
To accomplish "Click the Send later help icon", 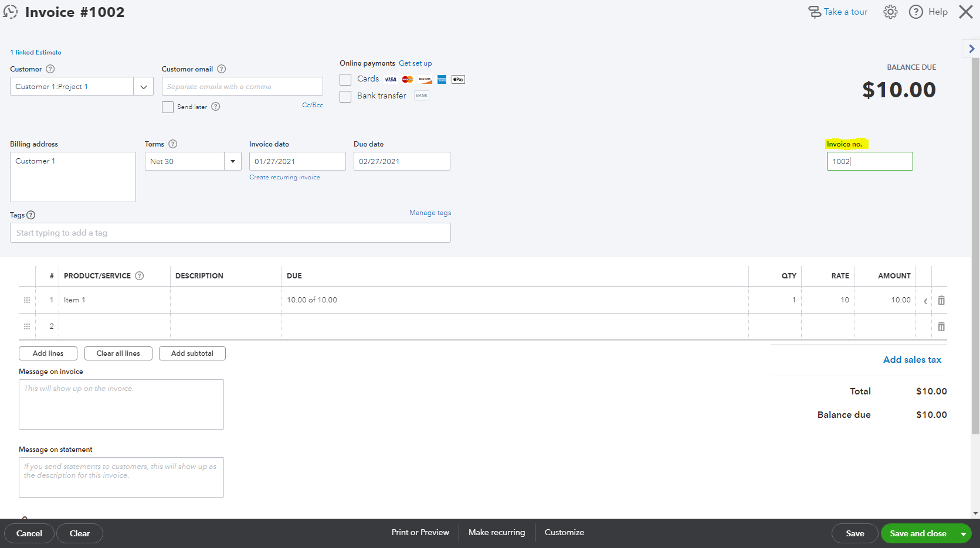I will tap(215, 107).
